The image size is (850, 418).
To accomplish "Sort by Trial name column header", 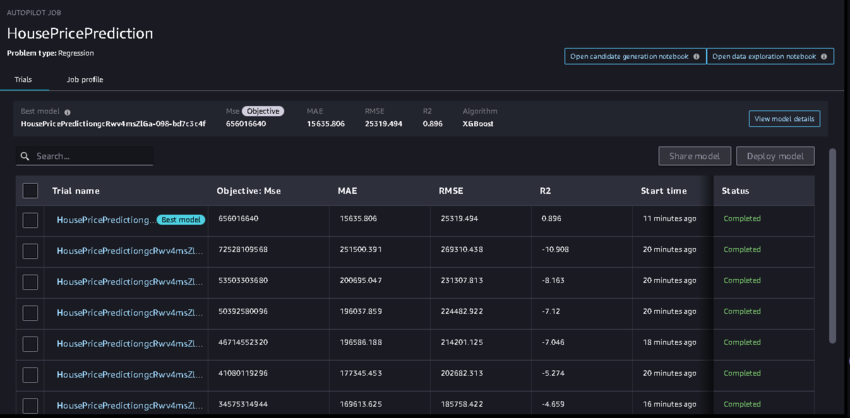I will pos(75,191).
